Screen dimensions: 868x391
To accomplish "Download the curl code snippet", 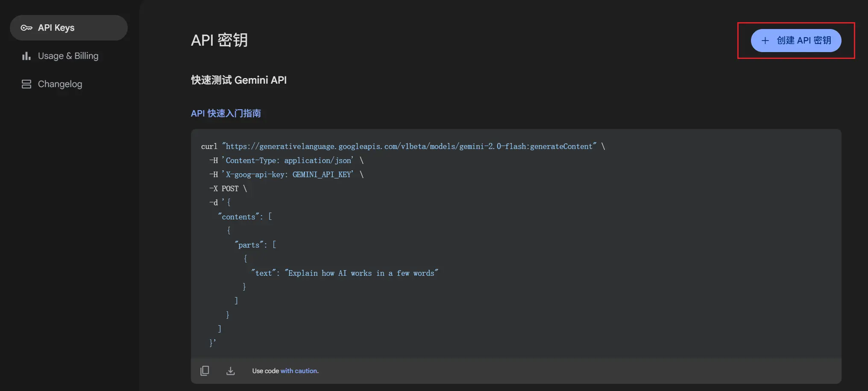I will pos(230,371).
